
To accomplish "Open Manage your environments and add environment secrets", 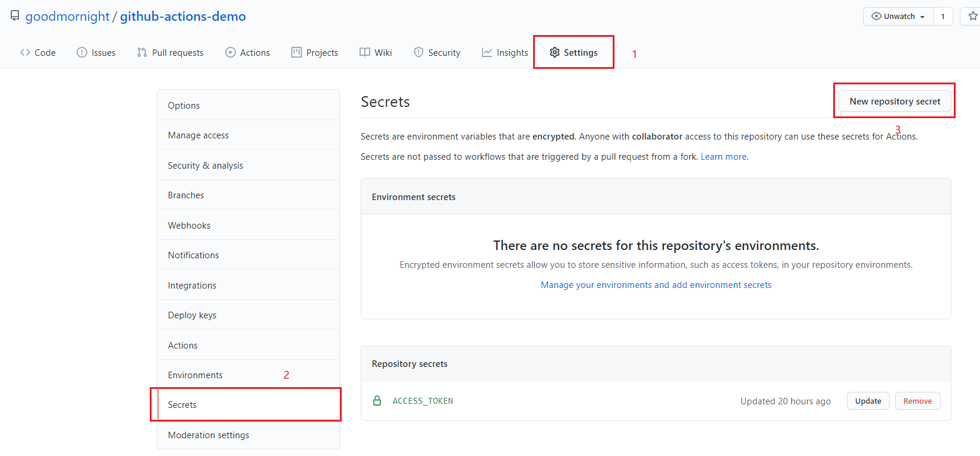I will coord(656,285).
